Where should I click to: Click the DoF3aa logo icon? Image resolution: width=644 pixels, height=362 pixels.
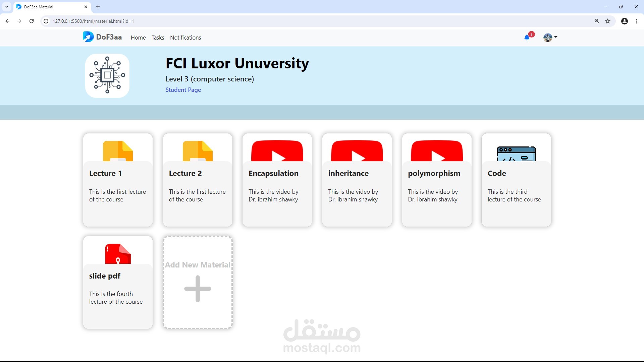88,37
